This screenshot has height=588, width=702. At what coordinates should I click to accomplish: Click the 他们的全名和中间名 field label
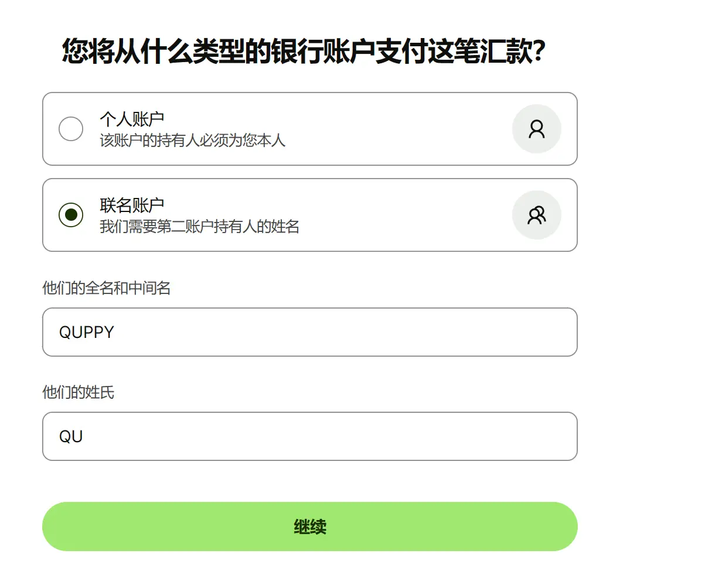click(107, 288)
